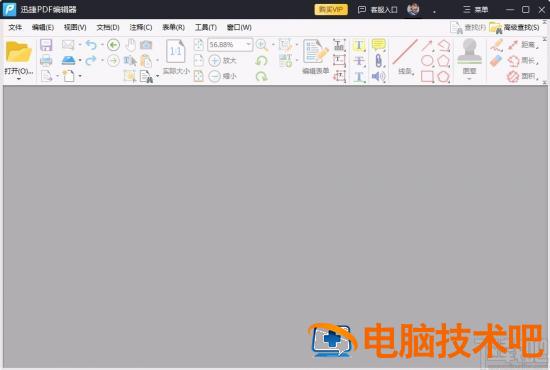Click the 客服入口 link
Image resolution: width=550 pixels, height=370 pixels.
[x=377, y=9]
